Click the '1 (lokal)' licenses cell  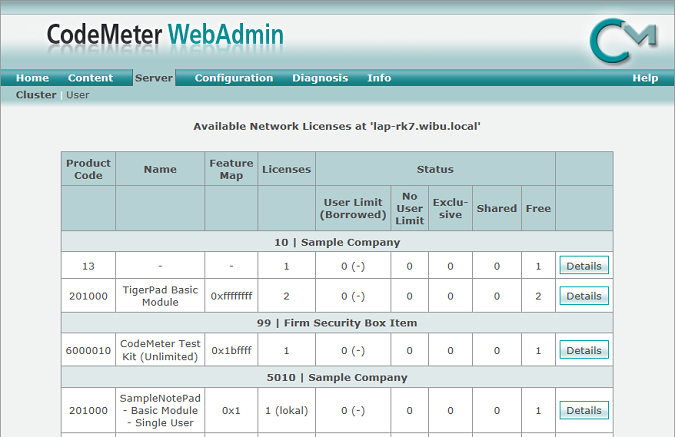(x=286, y=410)
